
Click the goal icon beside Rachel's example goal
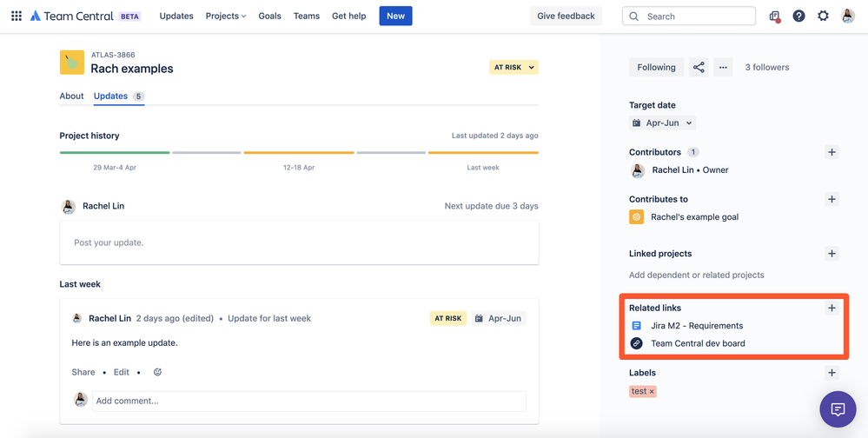tap(637, 217)
